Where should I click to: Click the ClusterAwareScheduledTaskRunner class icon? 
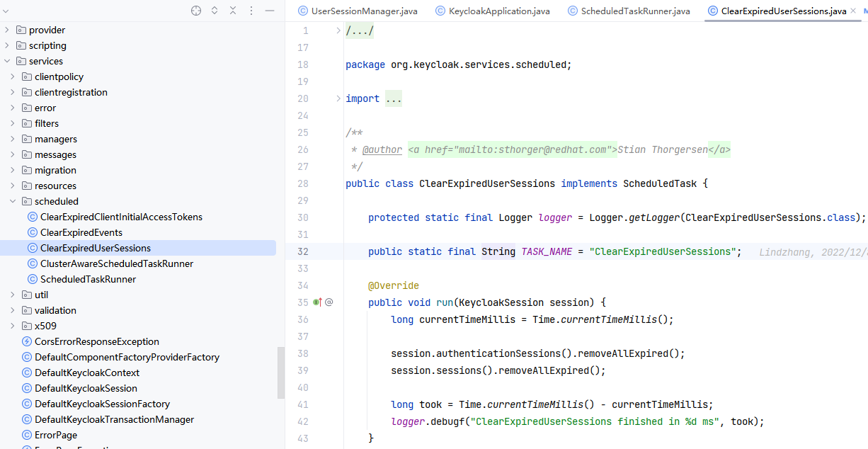coord(33,263)
